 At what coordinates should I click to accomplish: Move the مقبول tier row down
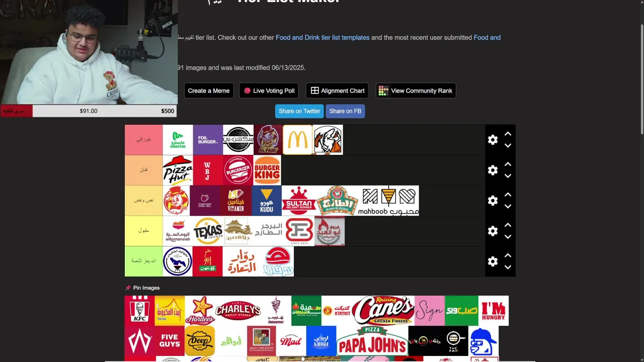coord(508,237)
